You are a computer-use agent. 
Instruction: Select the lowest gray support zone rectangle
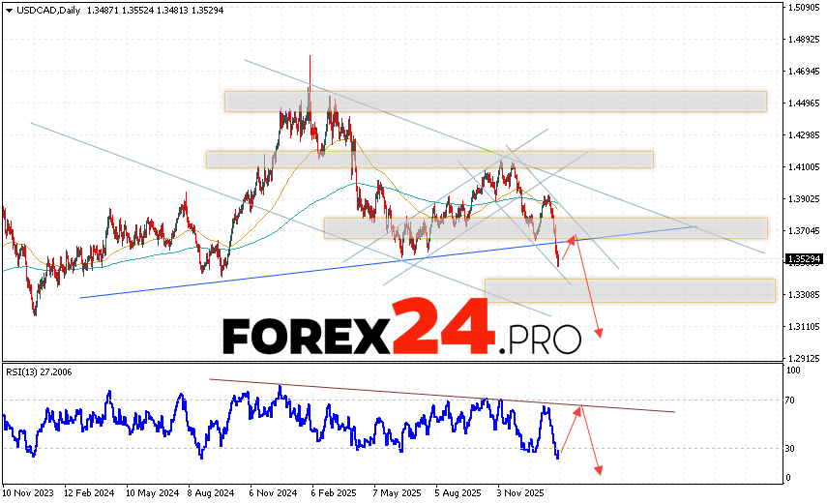point(629,290)
